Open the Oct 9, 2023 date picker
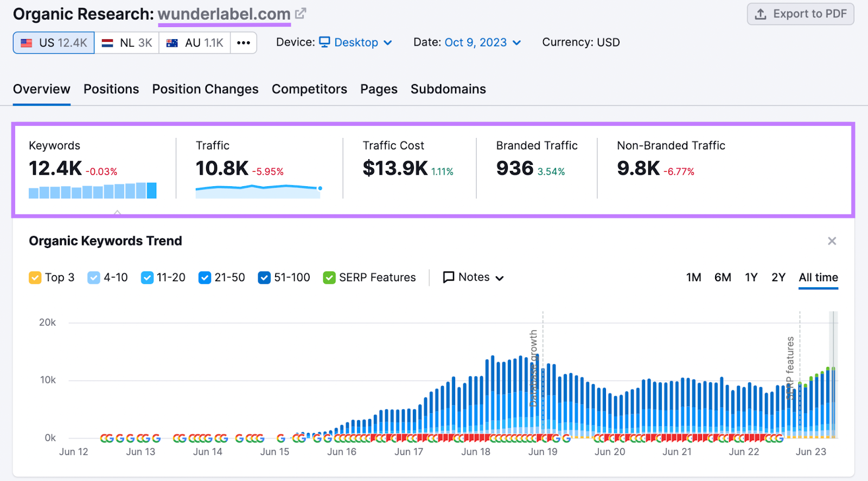 483,42
